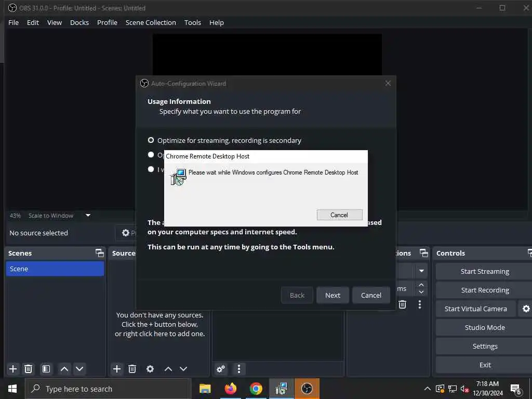The height and width of the screenshot is (399, 532).
Task: Click Start Streaming in Controls
Action: (x=485, y=271)
